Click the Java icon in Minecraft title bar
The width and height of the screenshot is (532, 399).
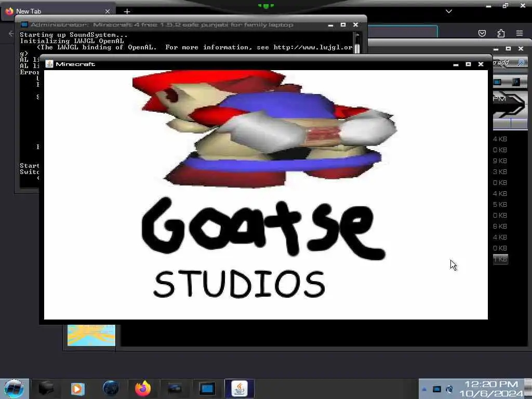click(49, 64)
